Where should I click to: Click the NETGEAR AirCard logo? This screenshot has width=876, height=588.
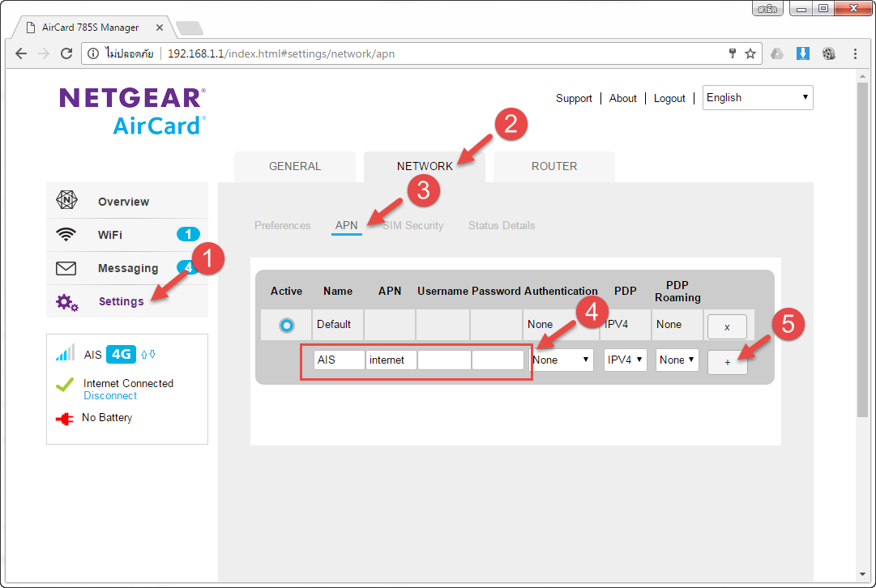pyautogui.click(x=132, y=111)
